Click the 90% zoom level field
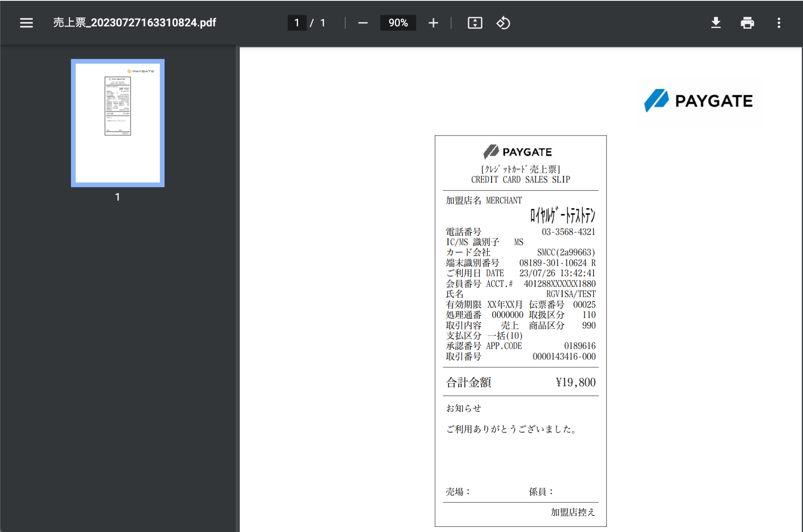This screenshot has height=532, width=803. (398, 23)
